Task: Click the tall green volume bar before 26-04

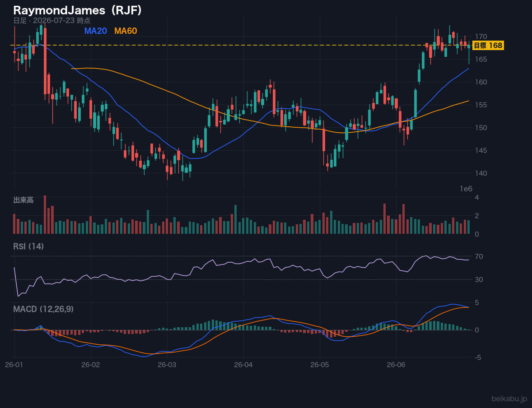Action: [x=235, y=219]
